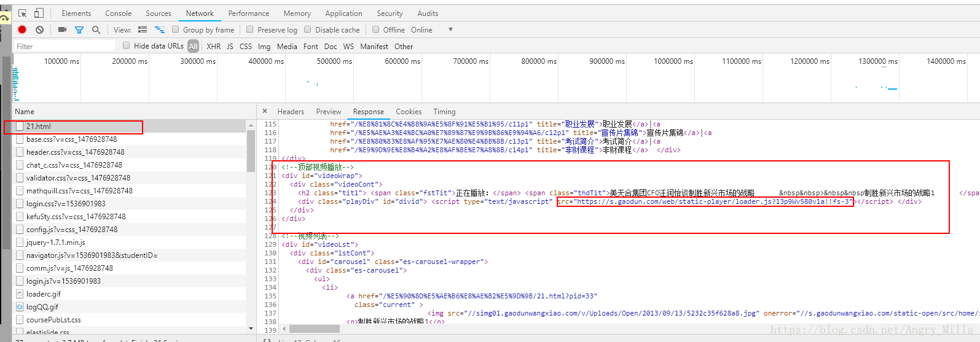The image size is (980, 342).
Task: Filter requests by WS type
Action: click(348, 46)
